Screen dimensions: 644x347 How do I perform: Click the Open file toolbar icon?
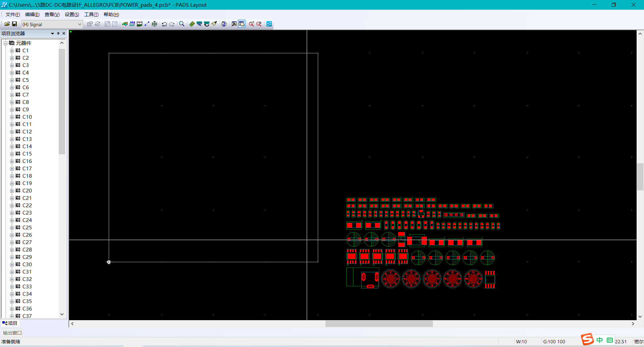7,24
